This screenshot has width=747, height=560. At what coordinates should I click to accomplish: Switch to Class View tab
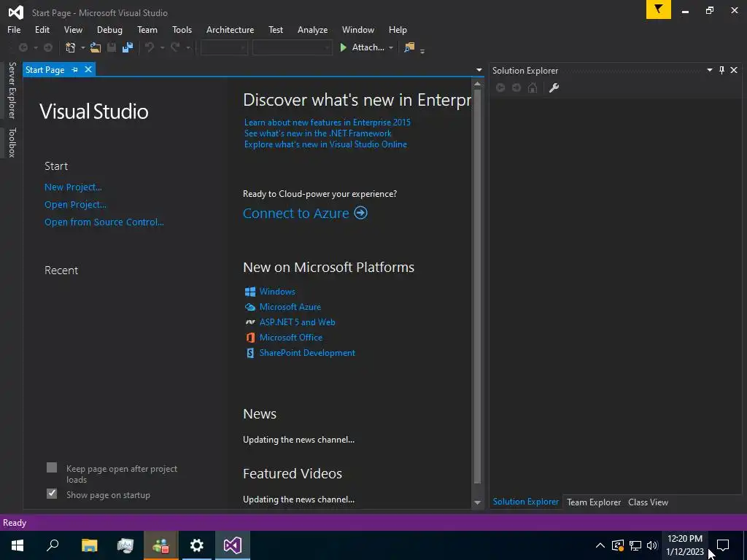tap(648, 502)
